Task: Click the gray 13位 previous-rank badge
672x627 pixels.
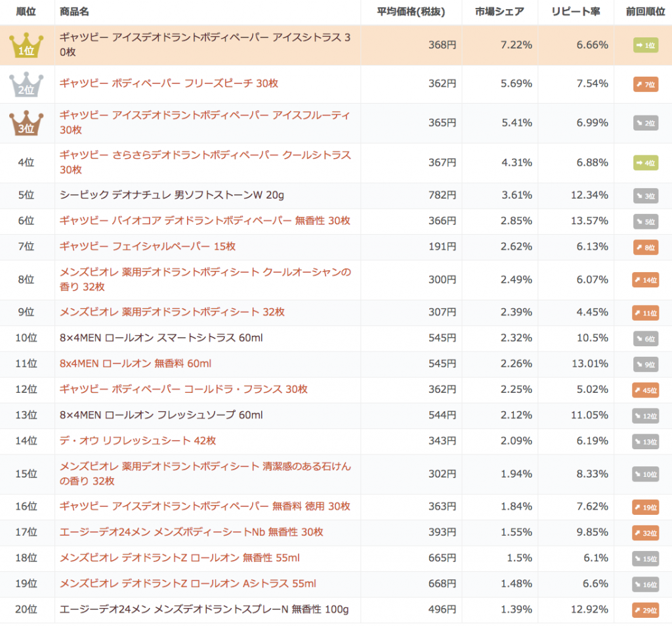Action: (646, 441)
